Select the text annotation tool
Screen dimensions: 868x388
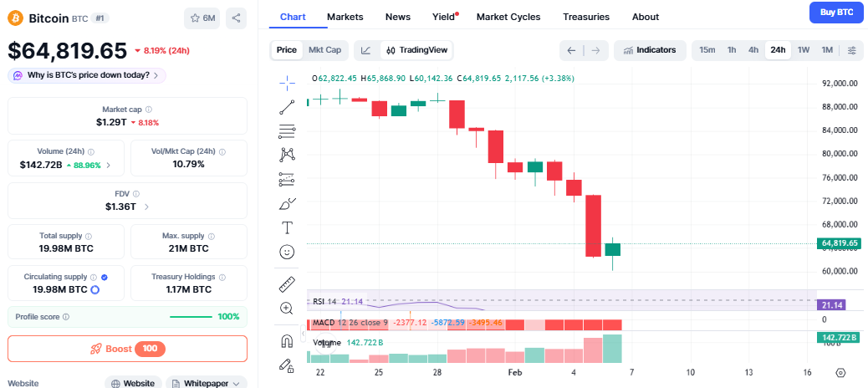287,227
